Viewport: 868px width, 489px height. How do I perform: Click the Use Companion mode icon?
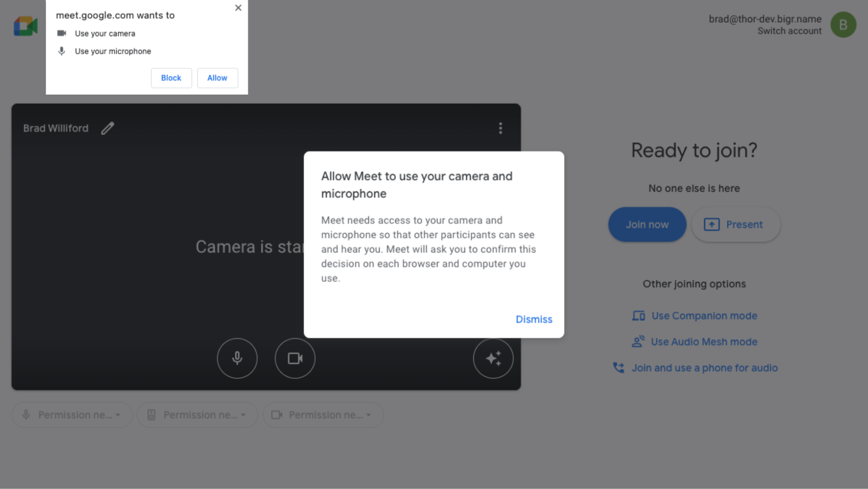[637, 316]
